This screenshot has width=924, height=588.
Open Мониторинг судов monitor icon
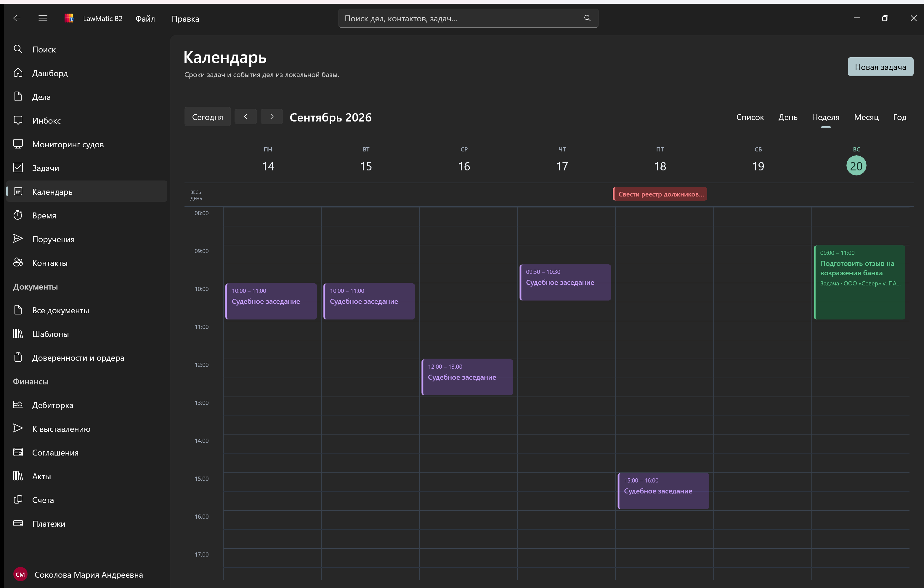click(x=18, y=144)
